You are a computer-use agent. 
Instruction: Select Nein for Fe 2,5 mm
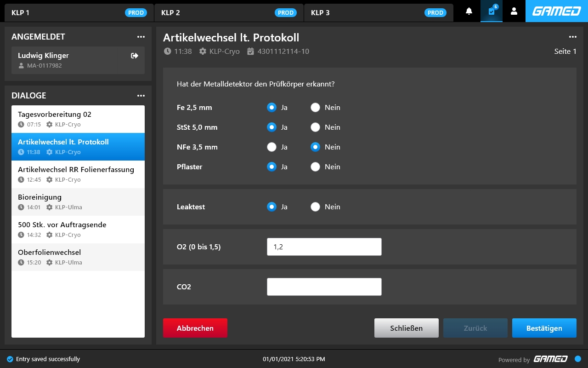(x=315, y=107)
